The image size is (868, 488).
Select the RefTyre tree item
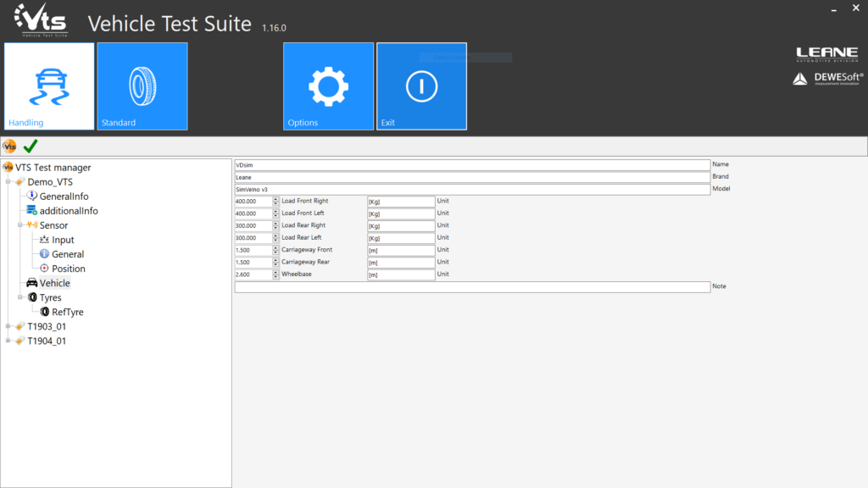[67, 312]
